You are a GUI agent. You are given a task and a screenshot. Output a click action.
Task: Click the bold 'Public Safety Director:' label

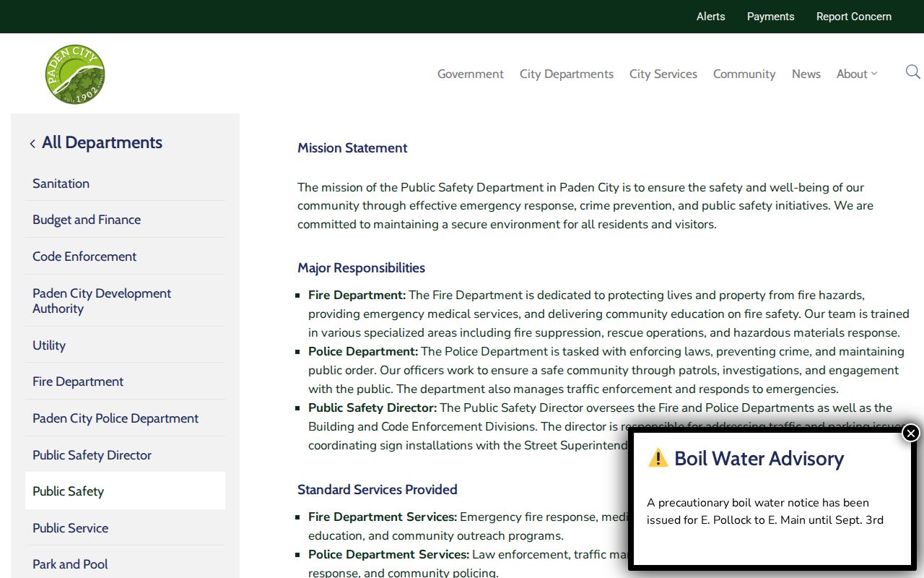coord(372,407)
